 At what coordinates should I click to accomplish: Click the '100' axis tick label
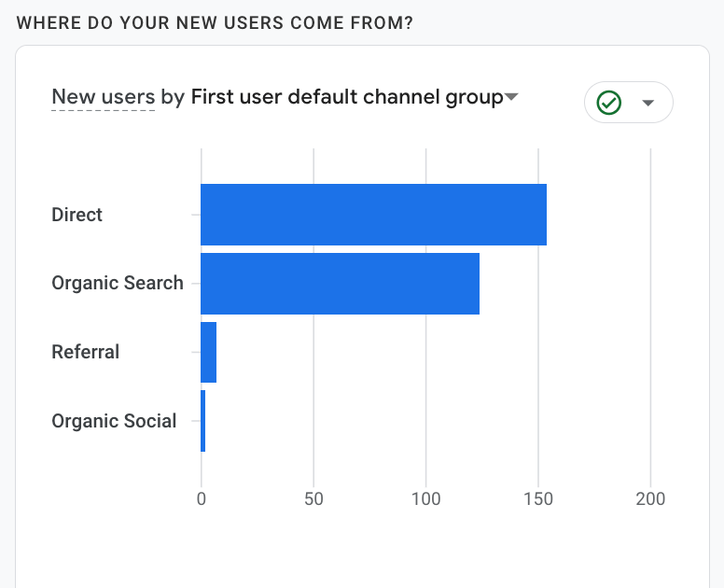click(426, 499)
